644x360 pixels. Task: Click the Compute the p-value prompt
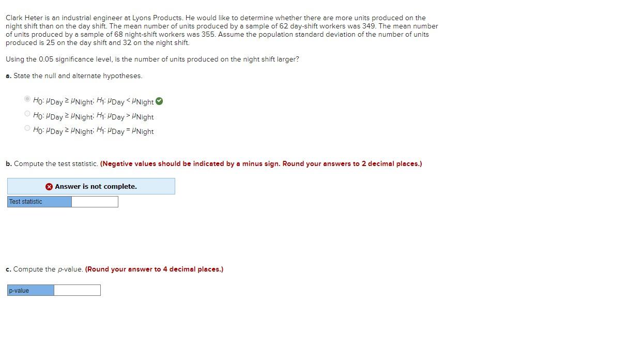click(x=44, y=269)
